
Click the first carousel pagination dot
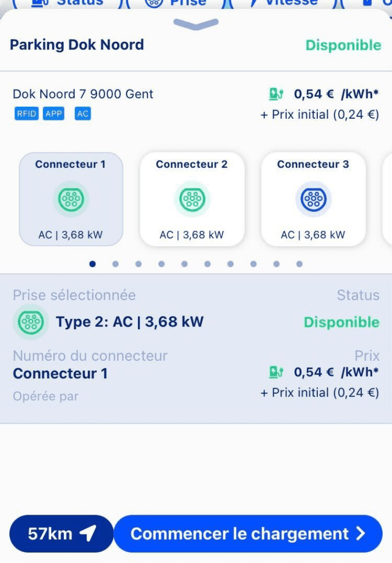click(92, 264)
